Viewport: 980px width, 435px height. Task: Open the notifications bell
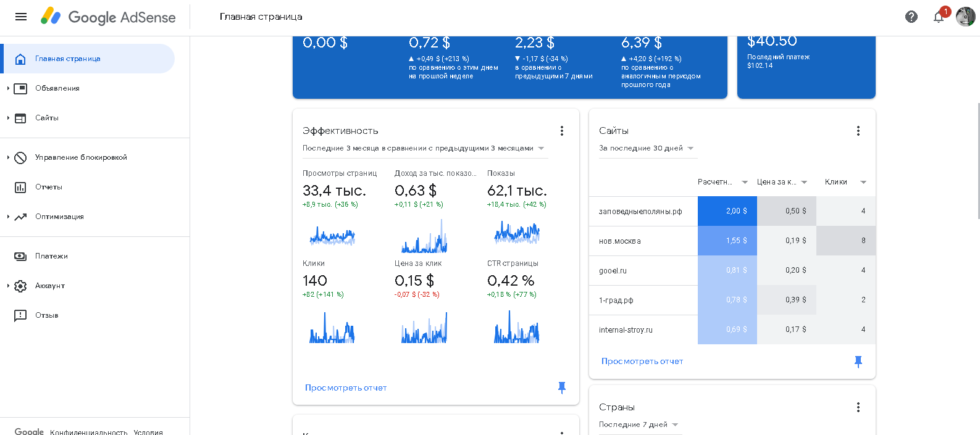tap(939, 17)
